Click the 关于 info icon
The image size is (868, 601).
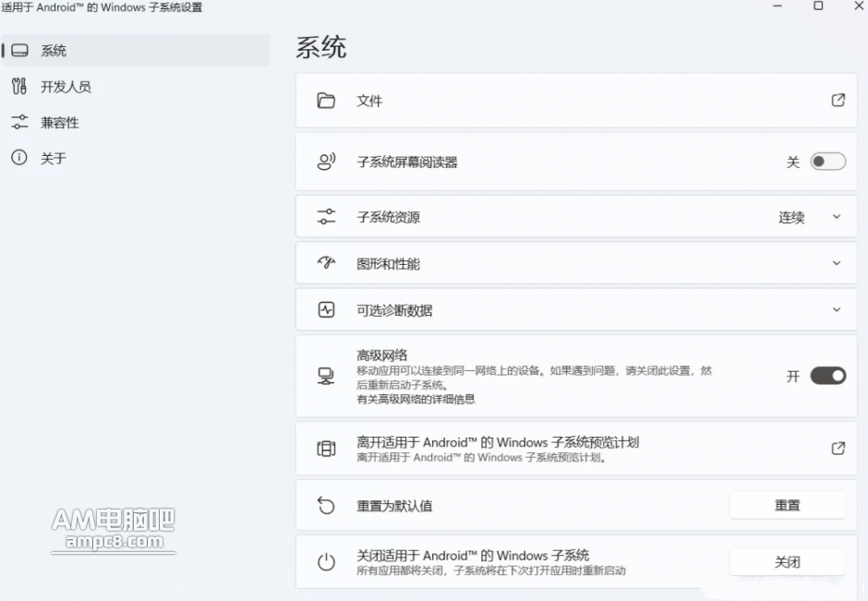click(x=19, y=158)
